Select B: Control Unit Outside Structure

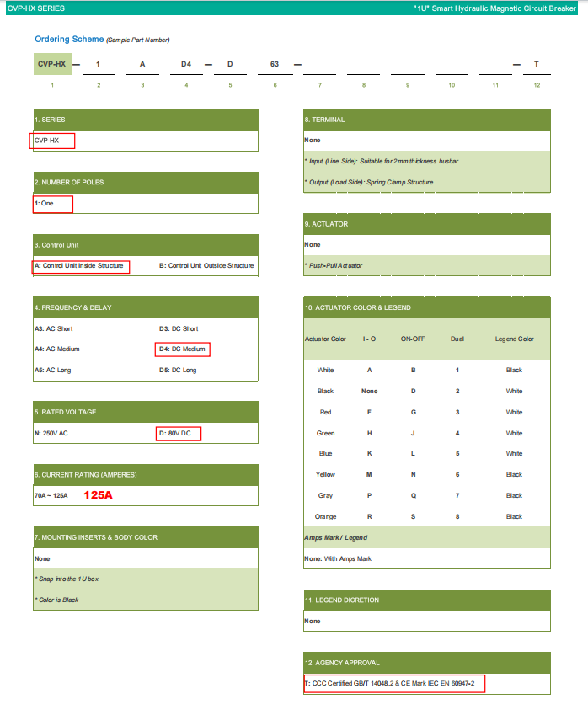click(206, 266)
